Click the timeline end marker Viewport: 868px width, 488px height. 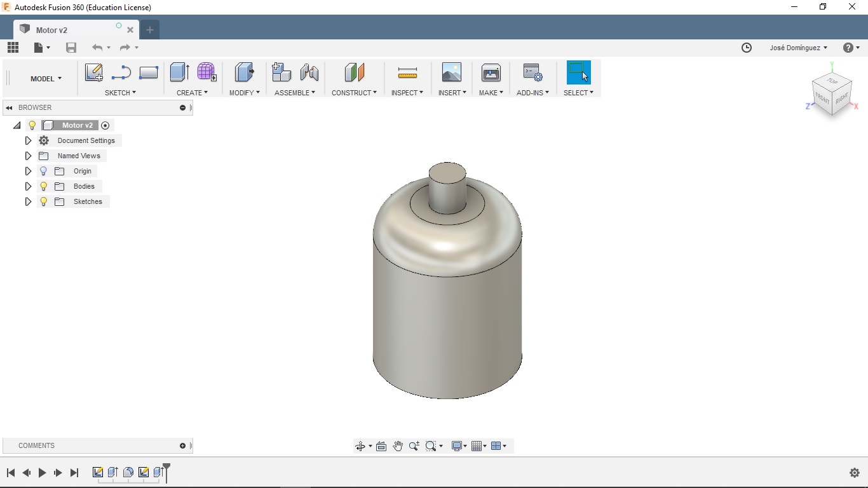point(166,472)
